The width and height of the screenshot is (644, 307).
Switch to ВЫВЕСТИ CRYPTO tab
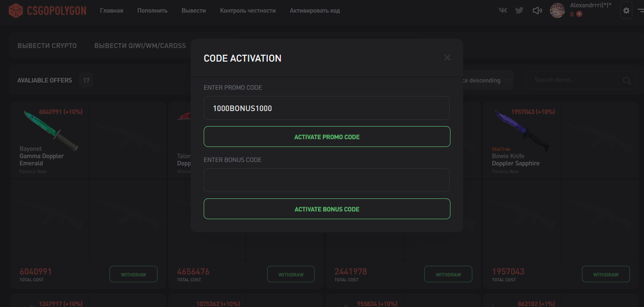[x=47, y=46]
